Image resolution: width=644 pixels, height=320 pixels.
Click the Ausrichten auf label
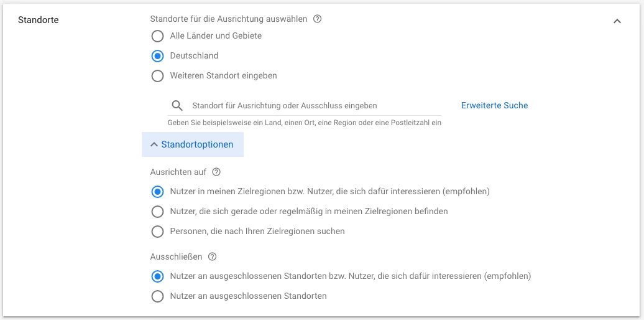pyautogui.click(x=178, y=172)
